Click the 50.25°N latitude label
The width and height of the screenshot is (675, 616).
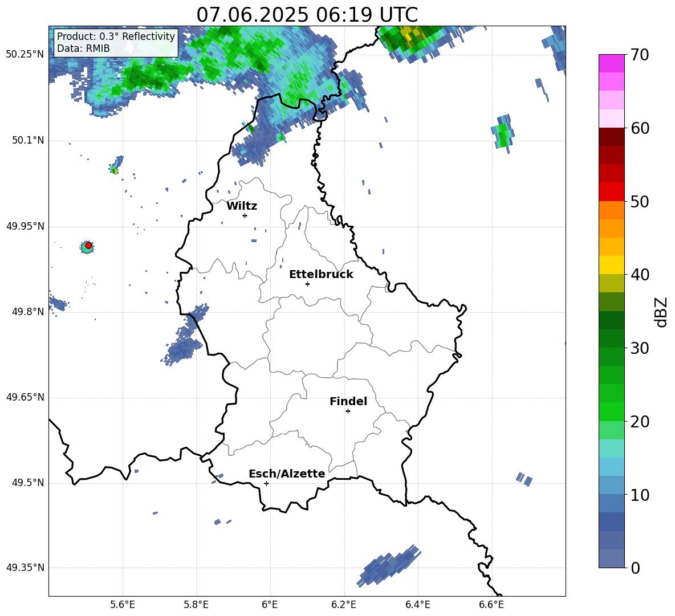[25, 55]
